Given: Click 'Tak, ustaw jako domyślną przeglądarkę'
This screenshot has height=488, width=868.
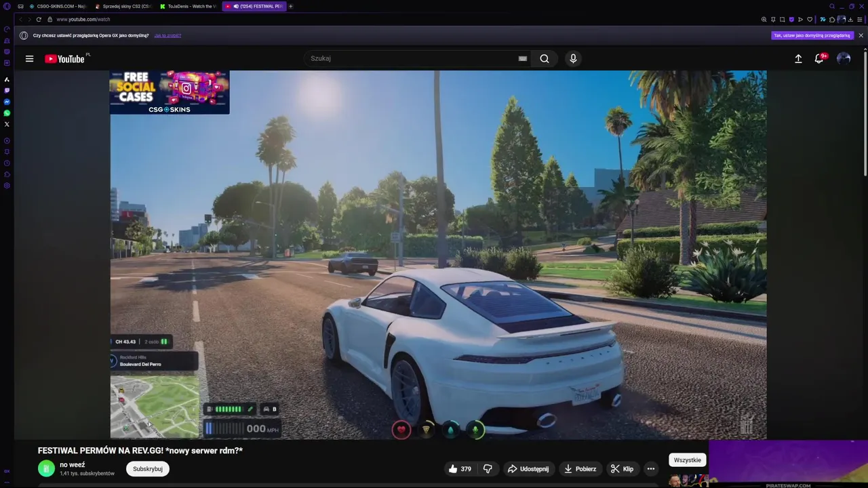Looking at the screenshot, I should click(812, 35).
